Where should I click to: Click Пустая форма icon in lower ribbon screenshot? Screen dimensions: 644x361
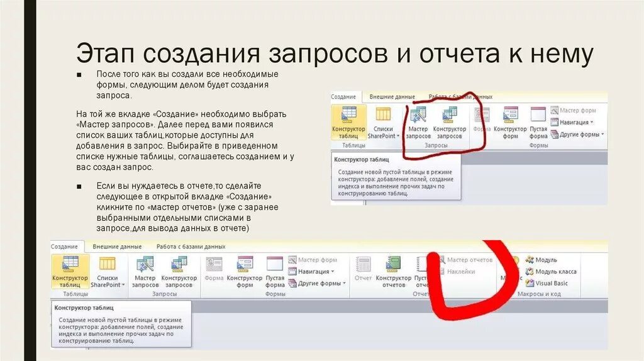pos(275,272)
